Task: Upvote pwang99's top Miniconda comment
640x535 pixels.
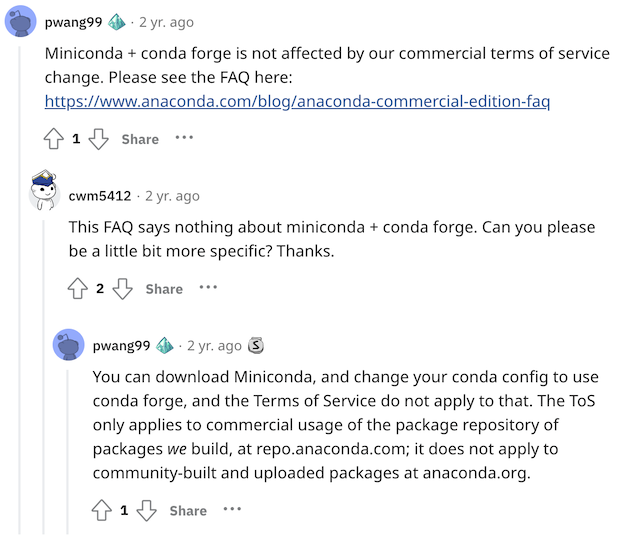Action: coord(54,139)
